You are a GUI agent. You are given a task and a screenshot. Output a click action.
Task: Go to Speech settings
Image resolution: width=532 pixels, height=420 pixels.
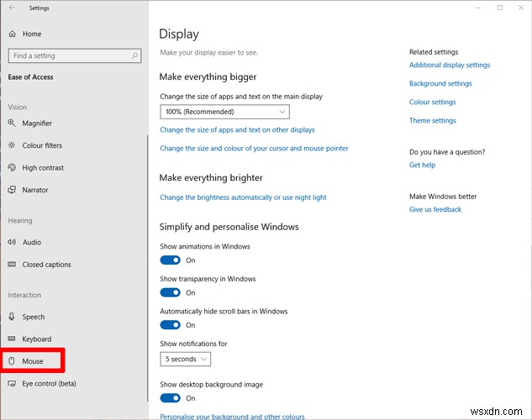point(34,317)
